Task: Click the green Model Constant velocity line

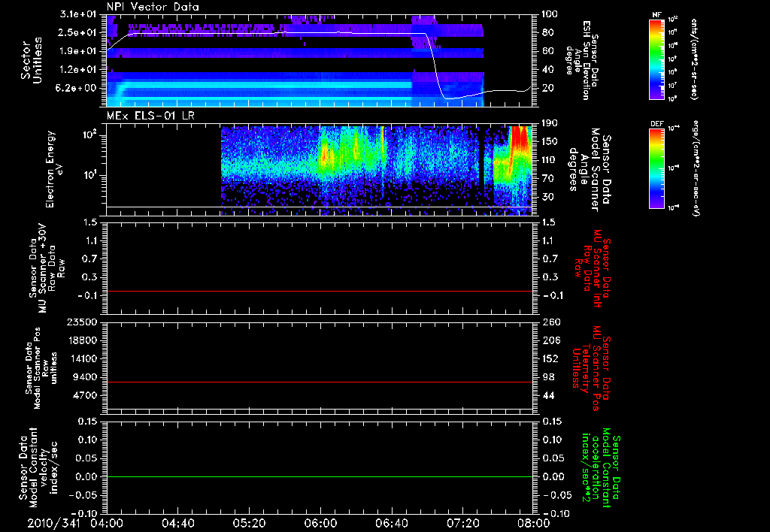Action: coord(320,477)
